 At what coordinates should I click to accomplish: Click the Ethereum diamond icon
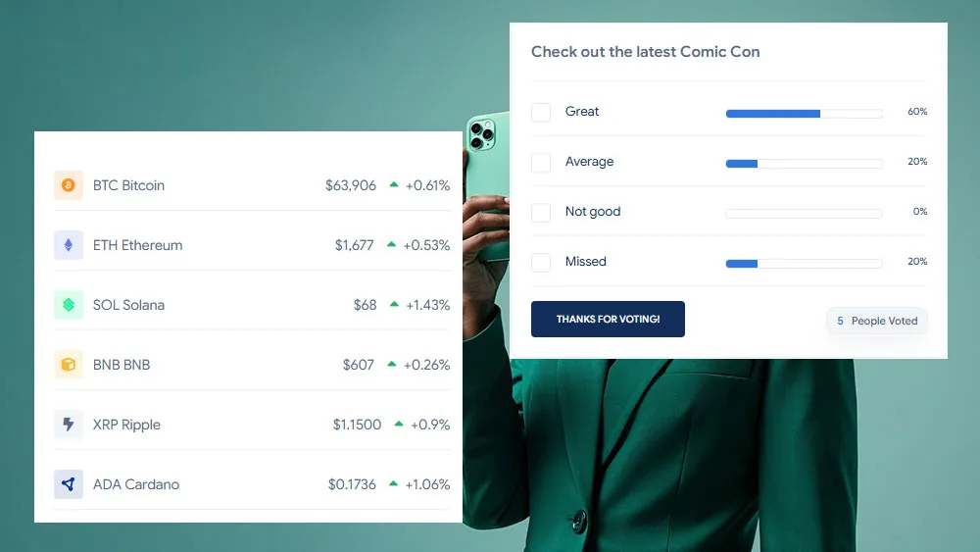click(69, 245)
